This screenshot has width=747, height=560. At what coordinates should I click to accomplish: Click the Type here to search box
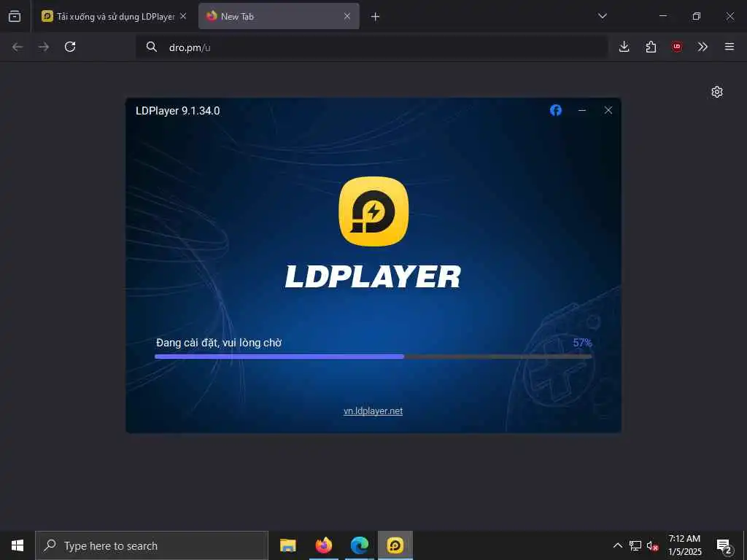point(152,545)
